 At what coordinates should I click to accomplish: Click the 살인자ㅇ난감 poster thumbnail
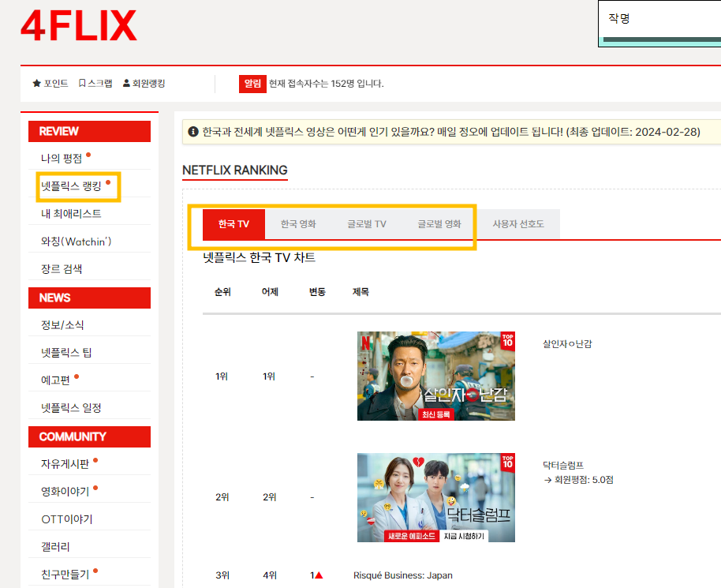tap(435, 376)
